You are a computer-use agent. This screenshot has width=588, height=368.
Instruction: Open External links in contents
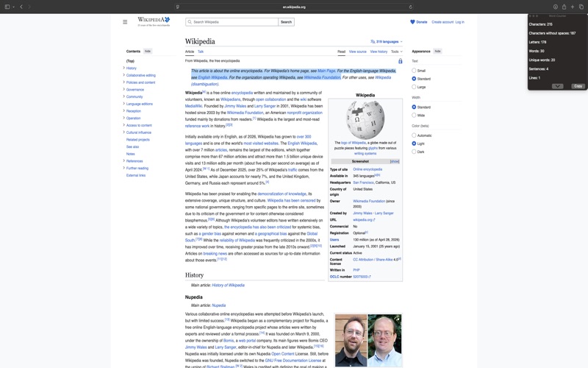coord(136,175)
